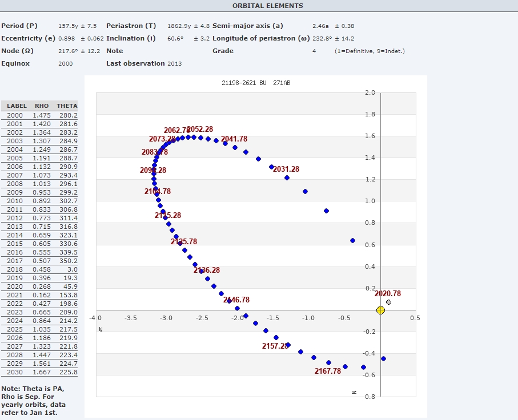Select the 2146.78 epoch label
This screenshot has width=518, height=420.
coord(236,300)
